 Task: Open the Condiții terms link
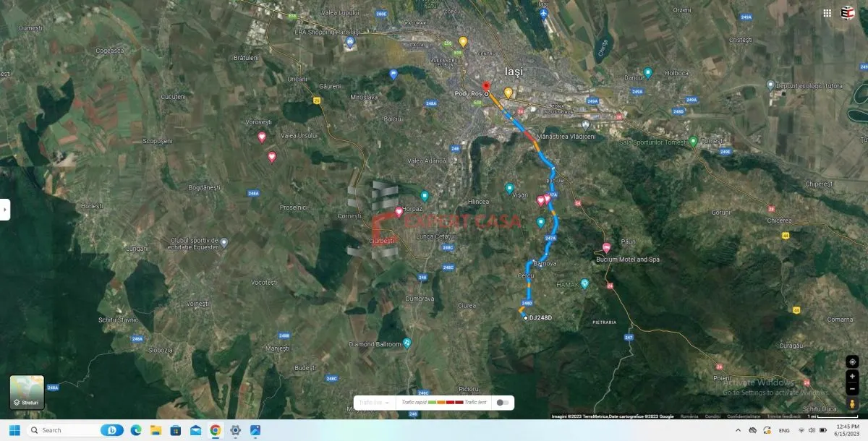pos(712,416)
